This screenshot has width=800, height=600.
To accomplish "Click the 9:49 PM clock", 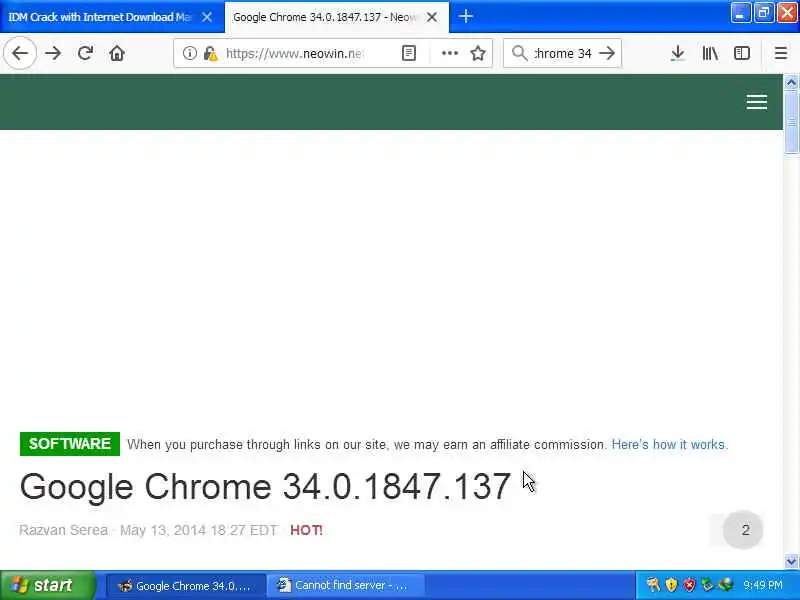I will tap(763, 585).
